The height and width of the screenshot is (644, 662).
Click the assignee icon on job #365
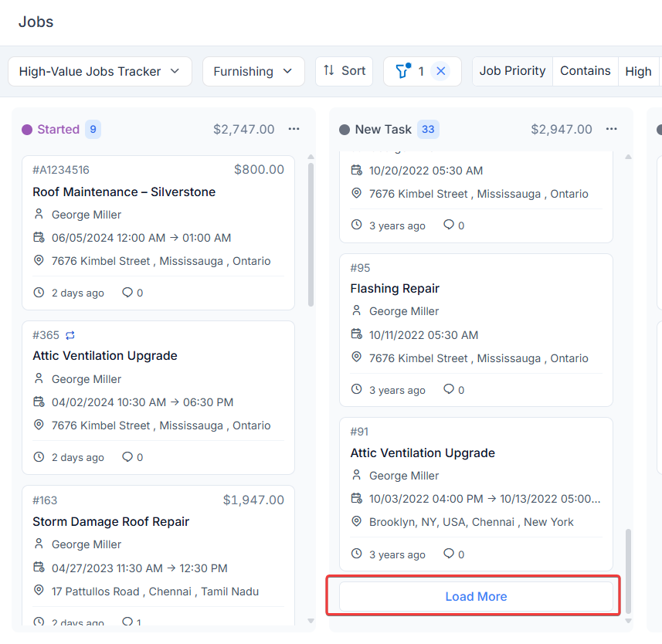point(39,378)
